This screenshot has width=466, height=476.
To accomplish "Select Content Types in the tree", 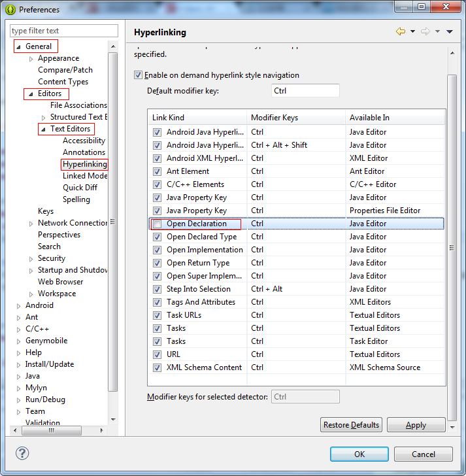I will (63, 82).
